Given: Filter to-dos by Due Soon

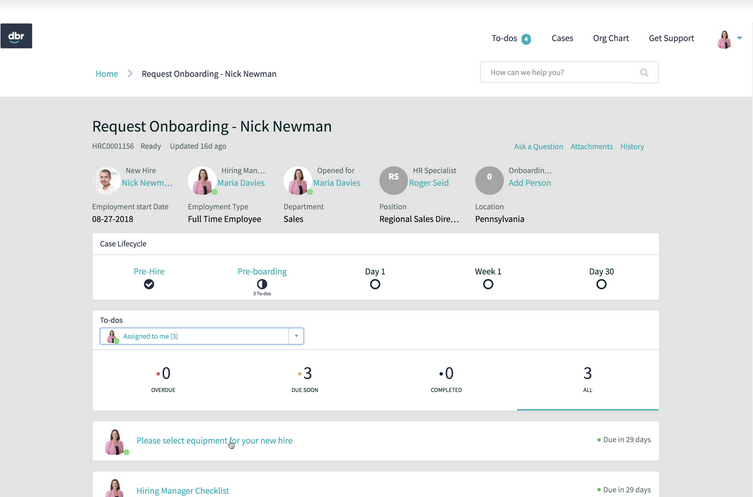Looking at the screenshot, I should 304,379.
